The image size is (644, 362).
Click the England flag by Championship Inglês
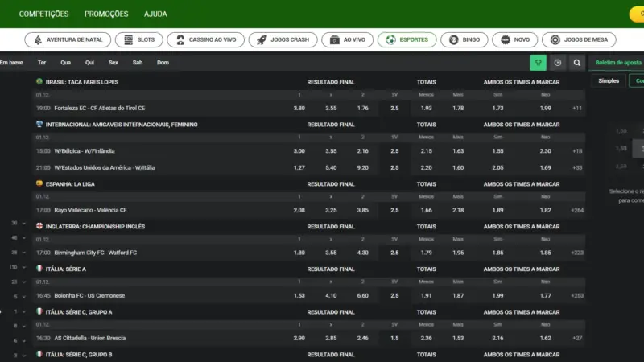39,226
